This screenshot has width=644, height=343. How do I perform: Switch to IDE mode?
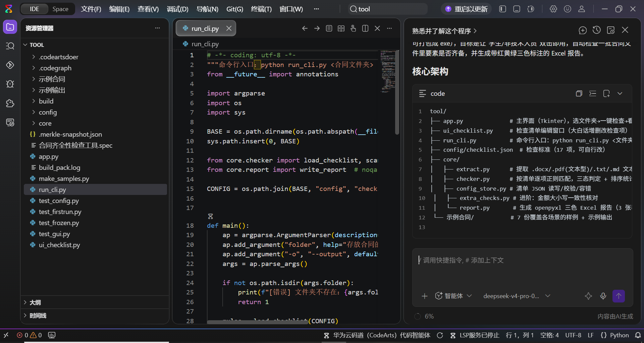(x=35, y=9)
